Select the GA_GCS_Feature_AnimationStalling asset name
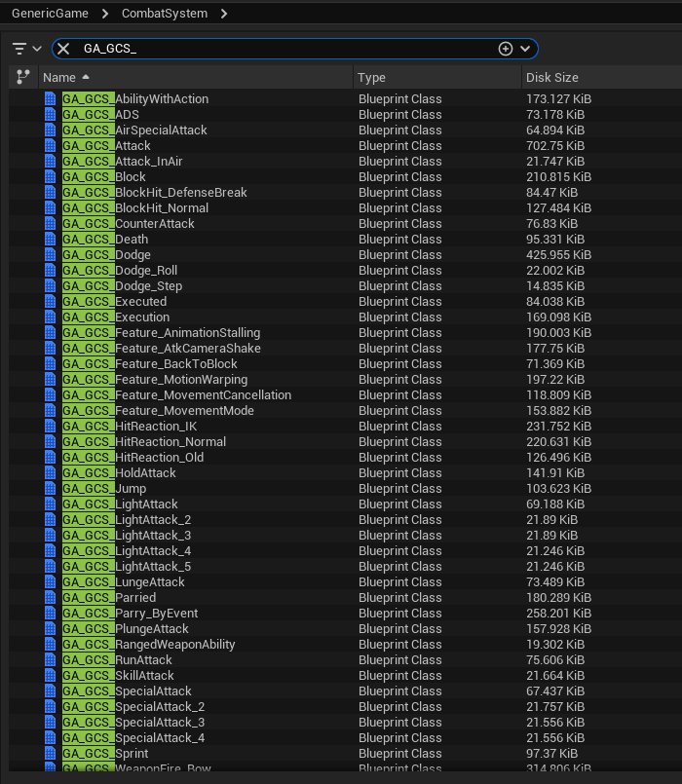Image resolution: width=682 pixels, height=784 pixels. (161, 332)
